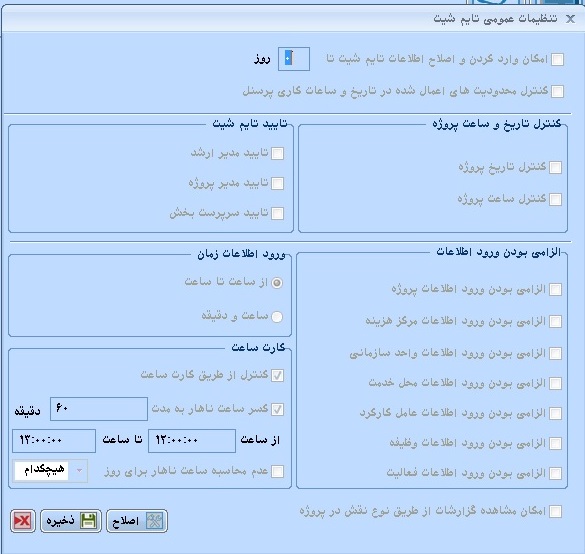Screen dimensions: 585x554
Task: Toggle کسر ساعت ناهار به مدت checkbox
Action: (277, 409)
